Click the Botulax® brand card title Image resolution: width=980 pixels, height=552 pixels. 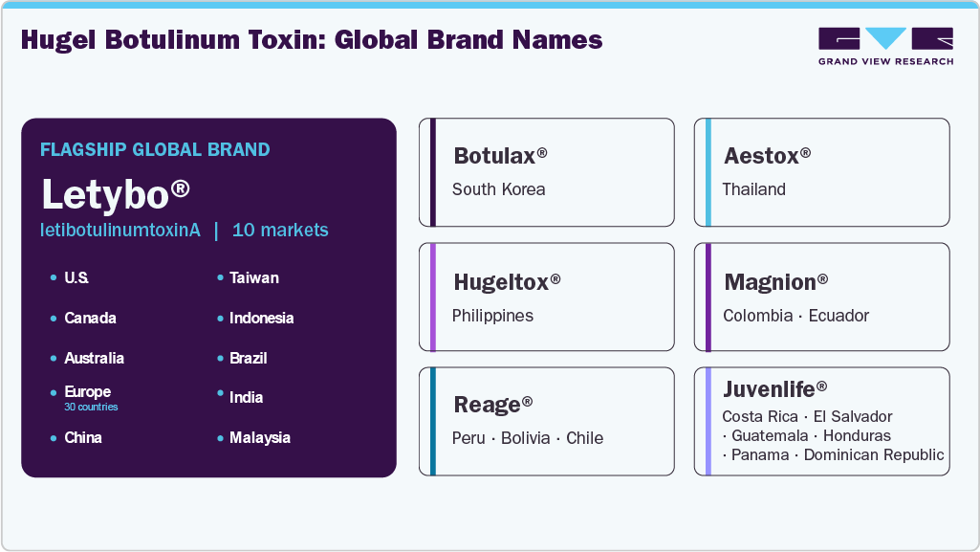(x=500, y=156)
